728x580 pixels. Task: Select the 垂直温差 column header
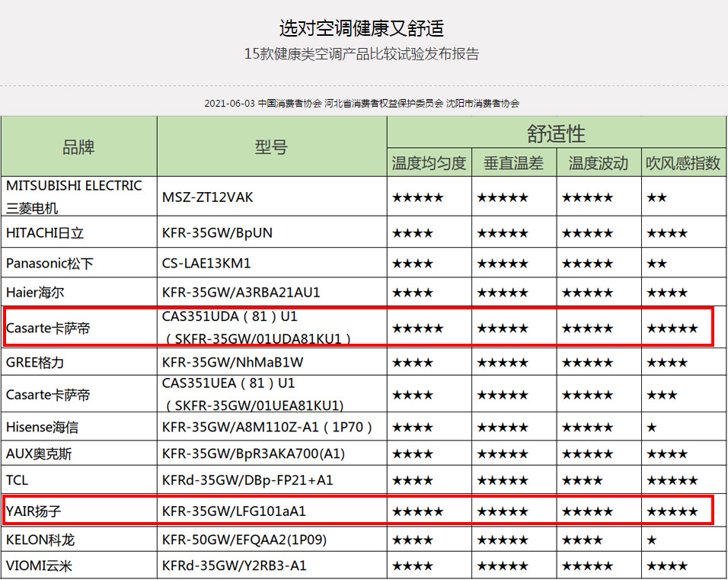pos(513,163)
